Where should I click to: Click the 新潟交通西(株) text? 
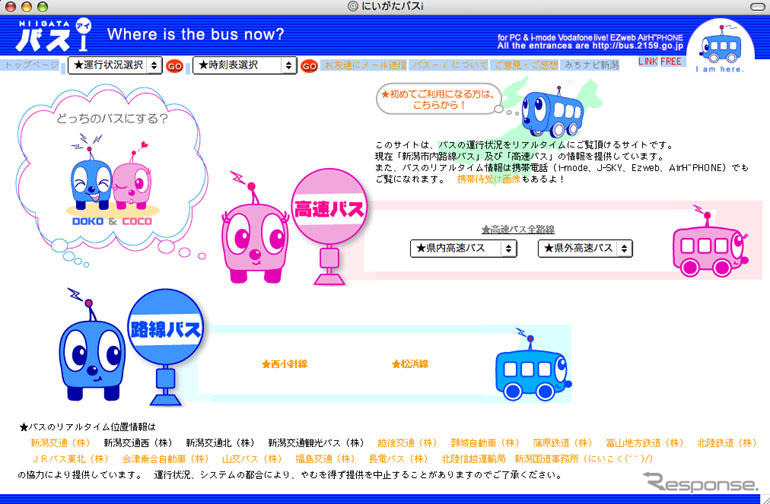138,443
